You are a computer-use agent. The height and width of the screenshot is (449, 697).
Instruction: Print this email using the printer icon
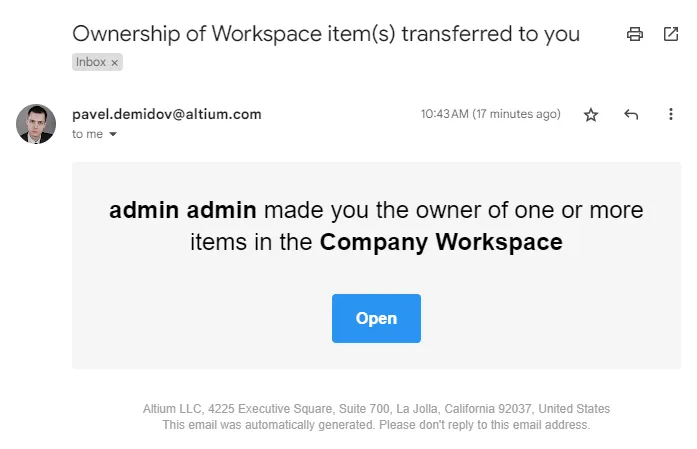click(x=634, y=34)
